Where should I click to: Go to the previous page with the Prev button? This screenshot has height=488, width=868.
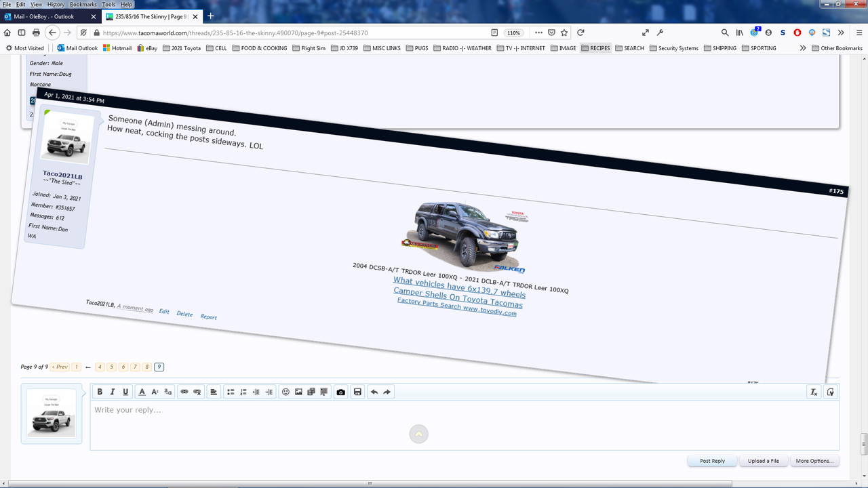(60, 367)
